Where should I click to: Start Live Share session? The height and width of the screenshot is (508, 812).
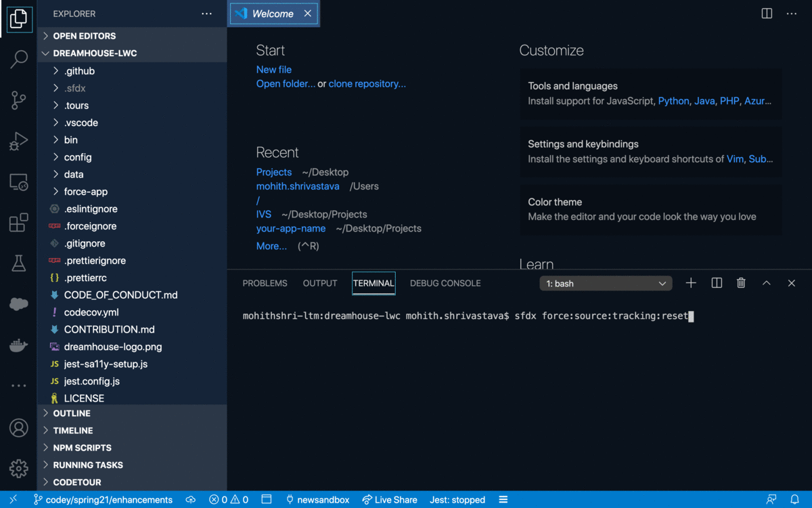pyautogui.click(x=390, y=500)
